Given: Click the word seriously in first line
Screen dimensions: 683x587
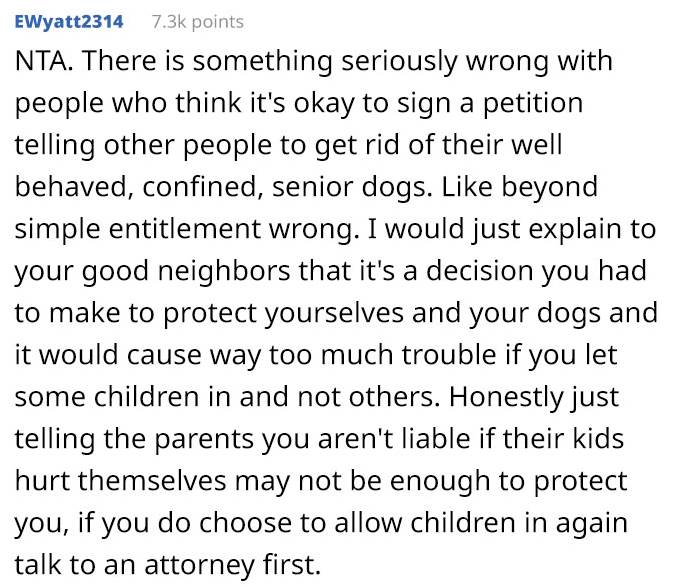Looking at the screenshot, I should 399,61.
